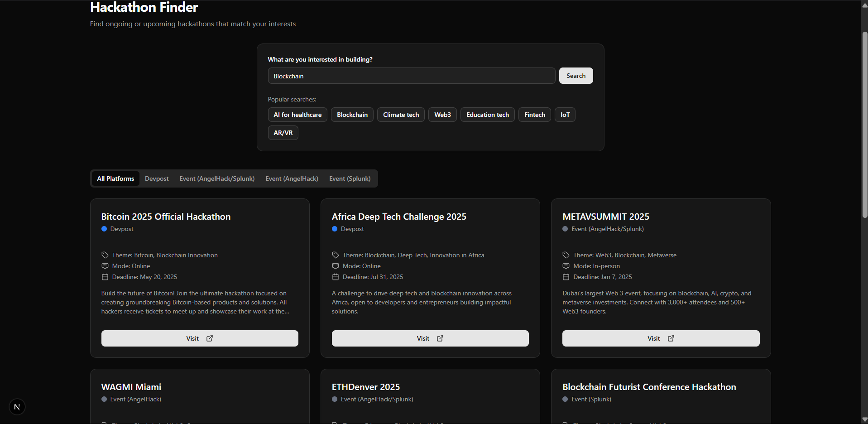Select the Event (AngelHack) tab
Screen dimensions: 868x424
292,178
